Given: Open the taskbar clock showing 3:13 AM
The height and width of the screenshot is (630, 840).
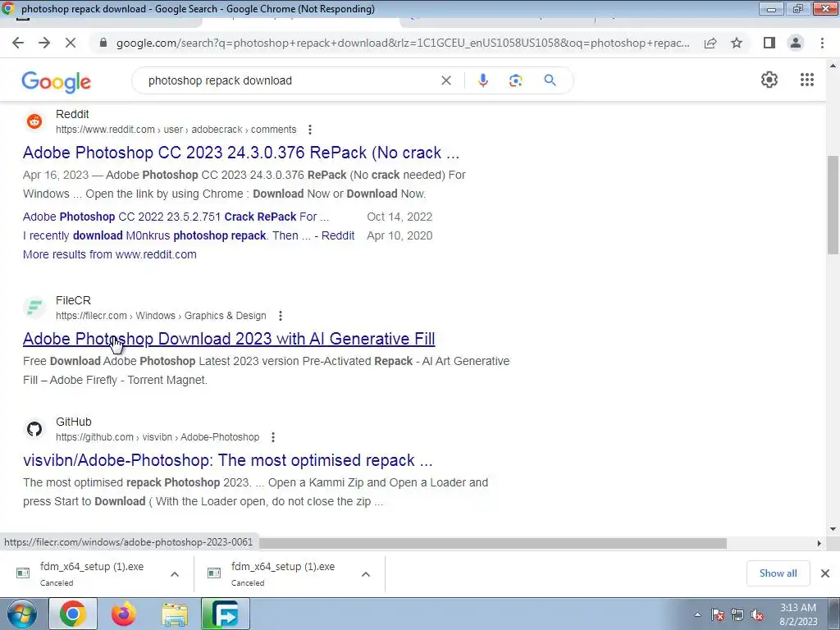Looking at the screenshot, I should pyautogui.click(x=798, y=614).
